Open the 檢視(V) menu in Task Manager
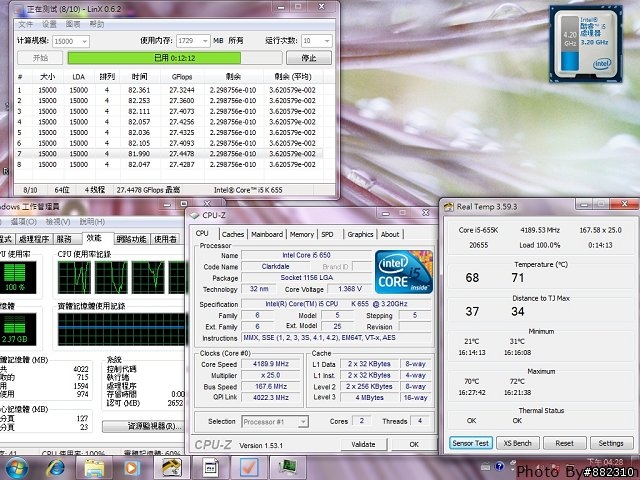Viewport: 640px width, 480px height. [57, 222]
